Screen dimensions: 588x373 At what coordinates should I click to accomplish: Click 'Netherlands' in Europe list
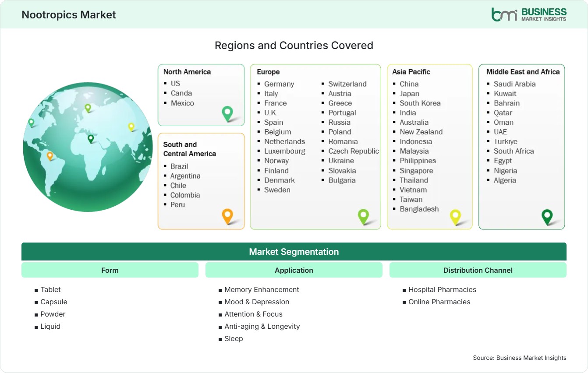[x=284, y=141]
